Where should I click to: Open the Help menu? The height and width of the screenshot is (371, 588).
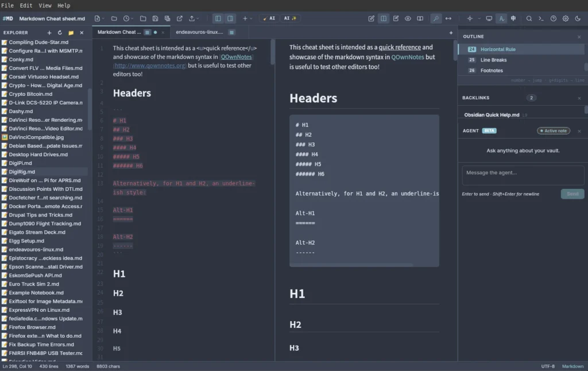64,5
